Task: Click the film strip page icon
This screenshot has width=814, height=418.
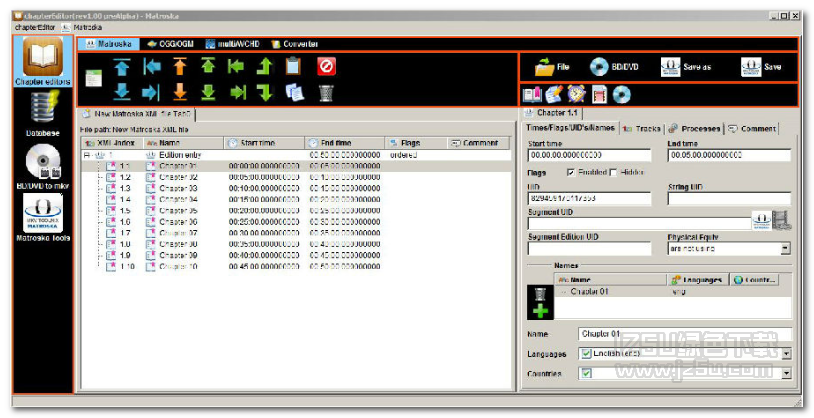Action: (x=599, y=95)
